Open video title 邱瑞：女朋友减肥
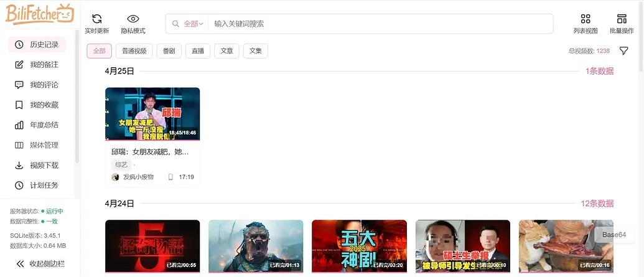This screenshot has height=277, width=644. point(150,152)
